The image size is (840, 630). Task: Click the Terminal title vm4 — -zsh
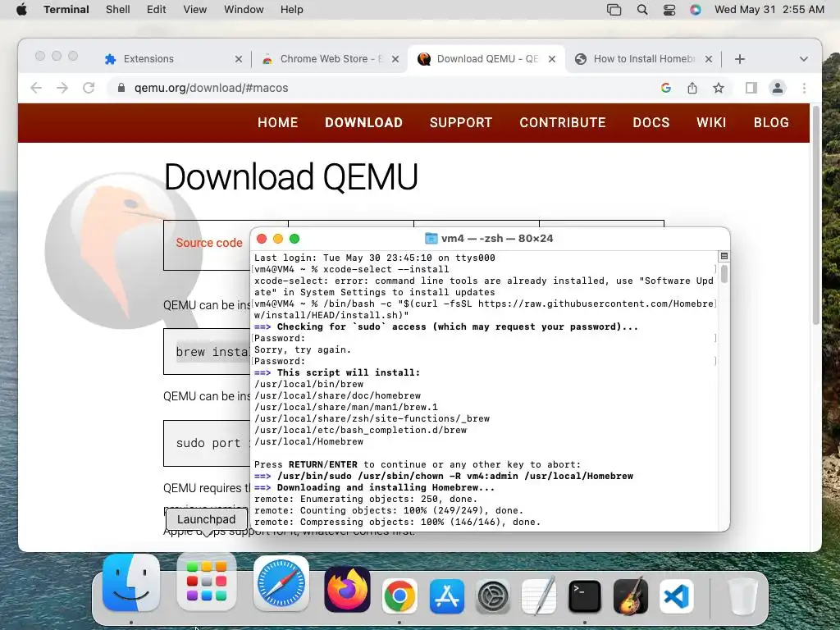click(x=496, y=239)
